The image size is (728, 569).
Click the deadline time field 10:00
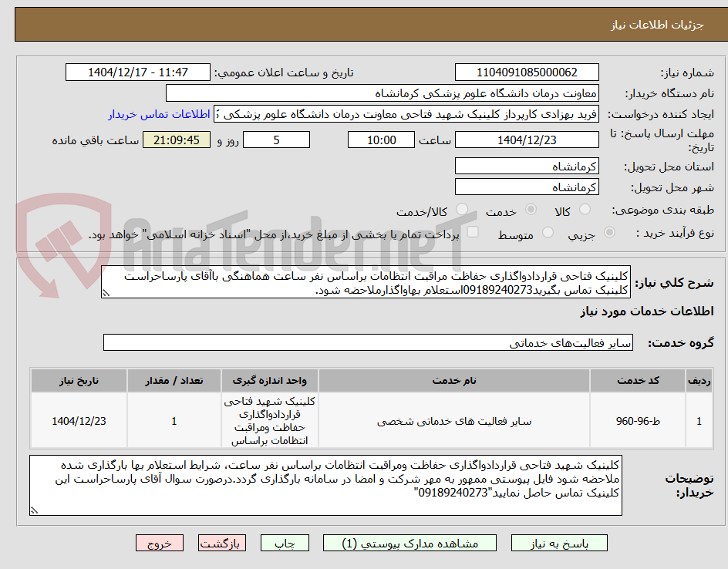(381, 140)
